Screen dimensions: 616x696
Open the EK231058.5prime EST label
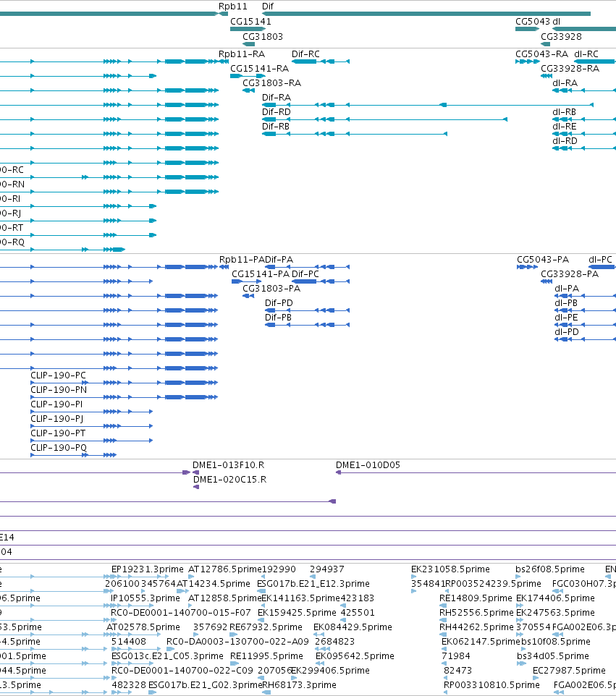450,569
